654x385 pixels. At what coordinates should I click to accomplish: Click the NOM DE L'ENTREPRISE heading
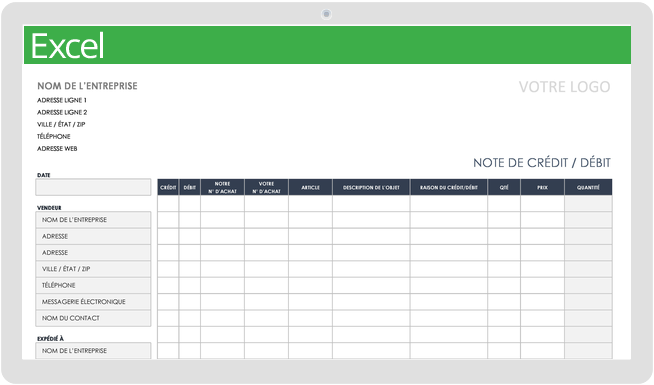(87, 86)
